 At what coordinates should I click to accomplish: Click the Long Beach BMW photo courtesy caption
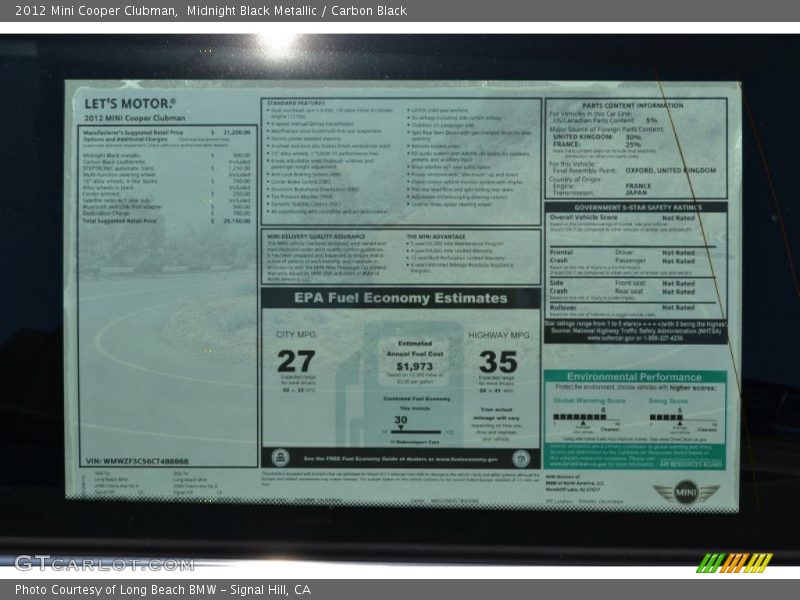162,590
